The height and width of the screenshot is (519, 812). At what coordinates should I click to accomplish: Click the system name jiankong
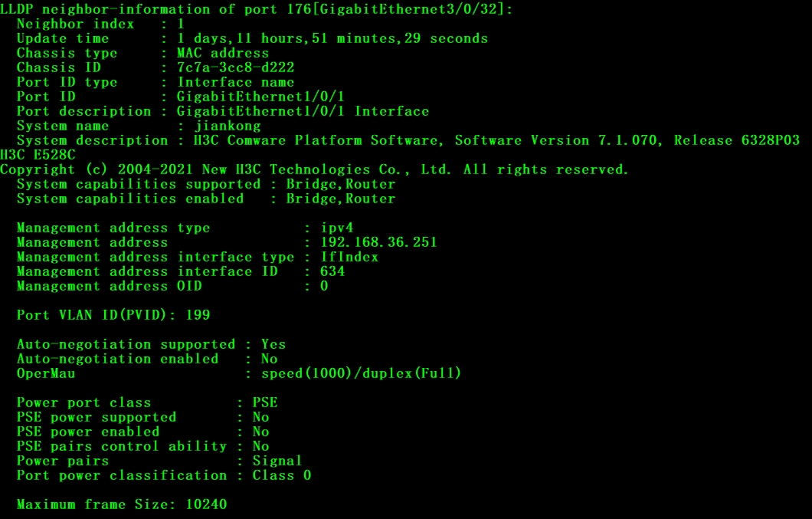click(x=228, y=126)
